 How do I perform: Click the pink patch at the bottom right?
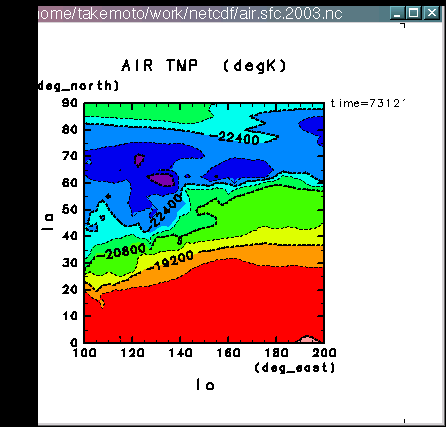pyautogui.click(x=307, y=339)
